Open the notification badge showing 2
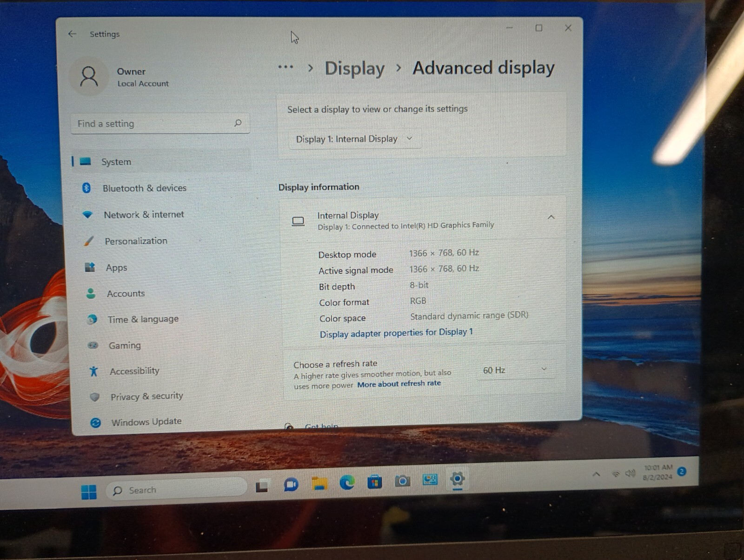This screenshot has width=744, height=560. [682, 471]
